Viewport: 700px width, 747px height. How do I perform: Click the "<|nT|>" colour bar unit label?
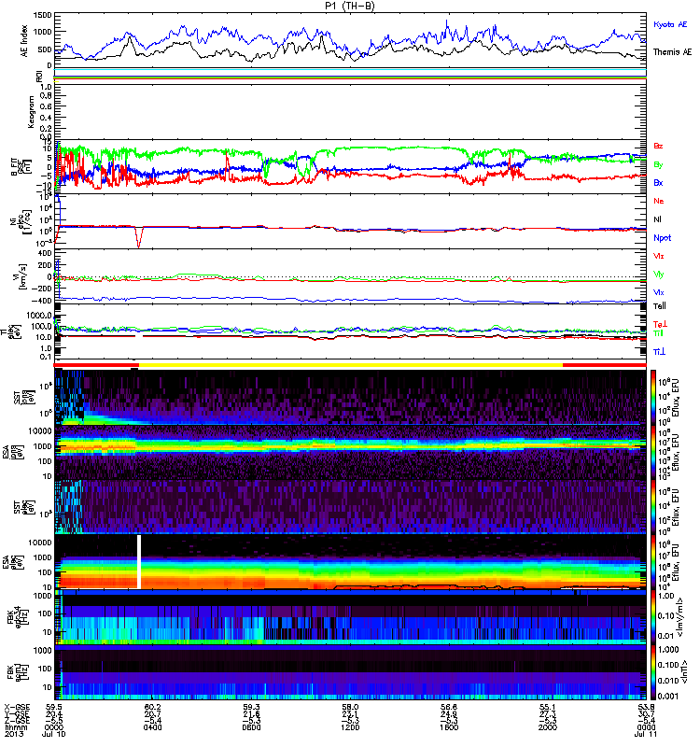click(x=685, y=672)
